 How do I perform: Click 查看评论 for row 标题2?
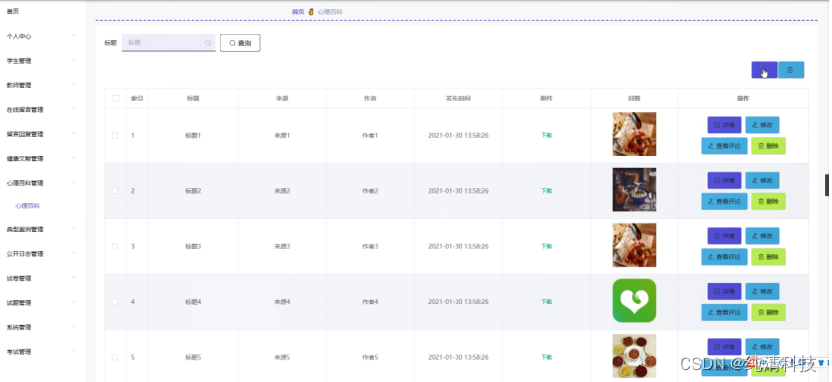[x=724, y=201]
